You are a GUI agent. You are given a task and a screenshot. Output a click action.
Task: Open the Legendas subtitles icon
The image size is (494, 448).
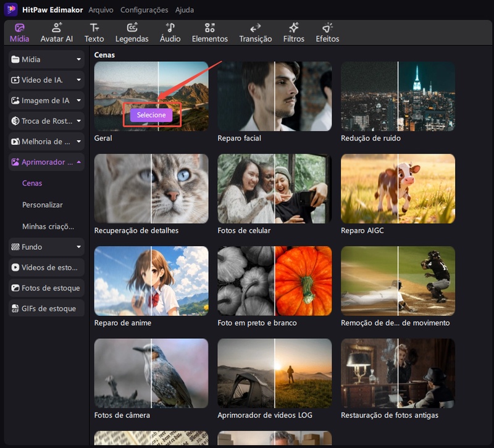pos(132,28)
